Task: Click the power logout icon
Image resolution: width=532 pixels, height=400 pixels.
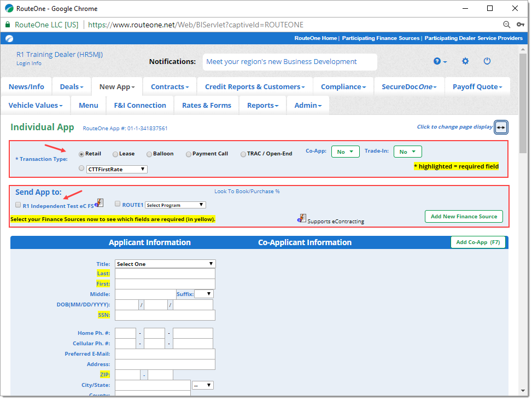Action: click(487, 61)
